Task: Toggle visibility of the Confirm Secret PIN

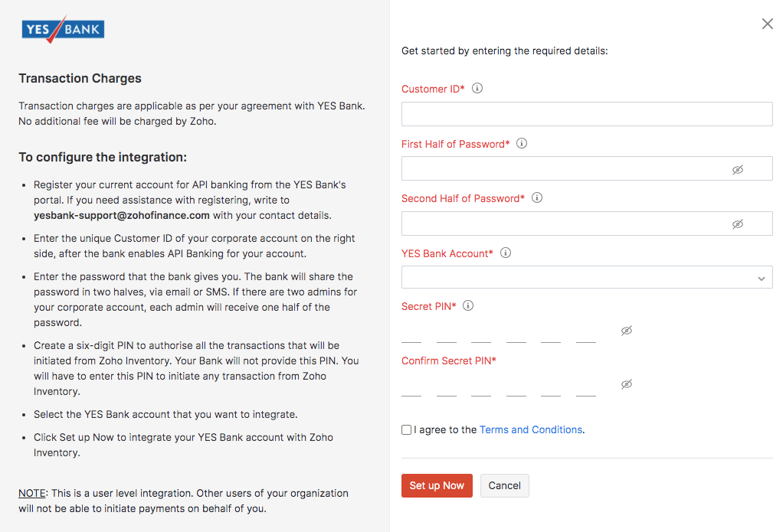Action: 626,384
